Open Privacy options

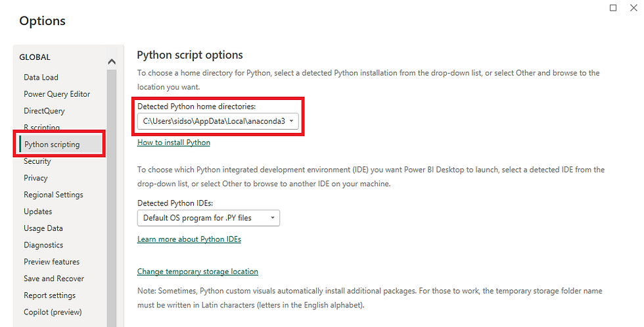(35, 178)
